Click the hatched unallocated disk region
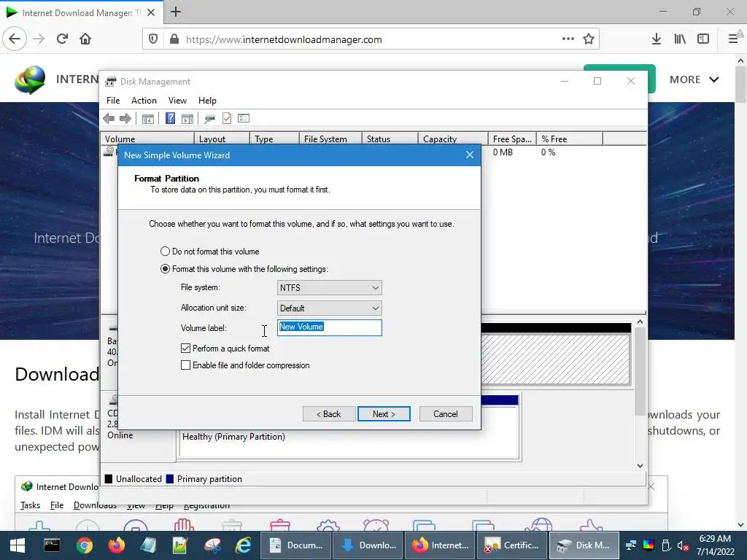747x560 pixels. coord(555,359)
